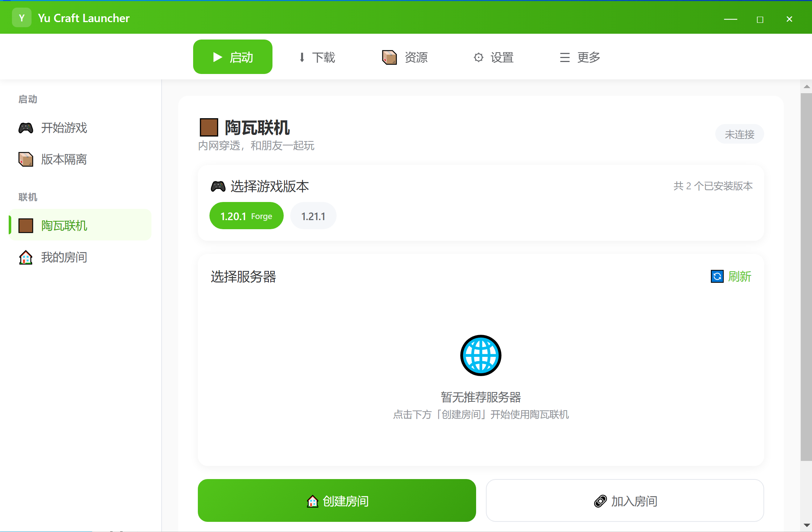Click the gamepad icon next to 开始游戏
The image size is (812, 532).
[26, 128]
